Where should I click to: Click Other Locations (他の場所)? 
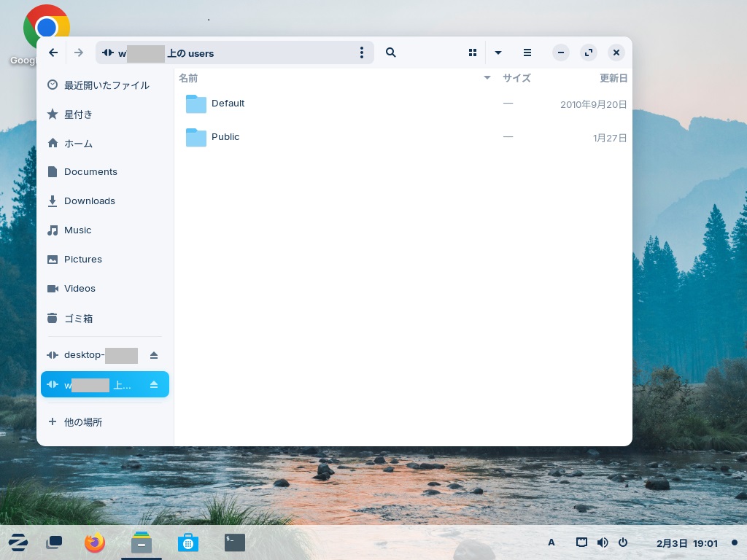[83, 422]
